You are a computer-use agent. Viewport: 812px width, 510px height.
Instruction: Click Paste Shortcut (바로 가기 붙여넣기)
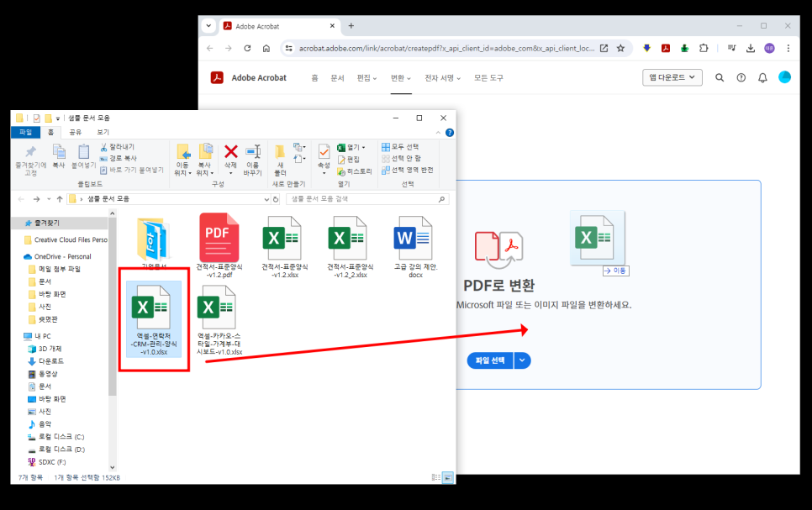coord(132,170)
